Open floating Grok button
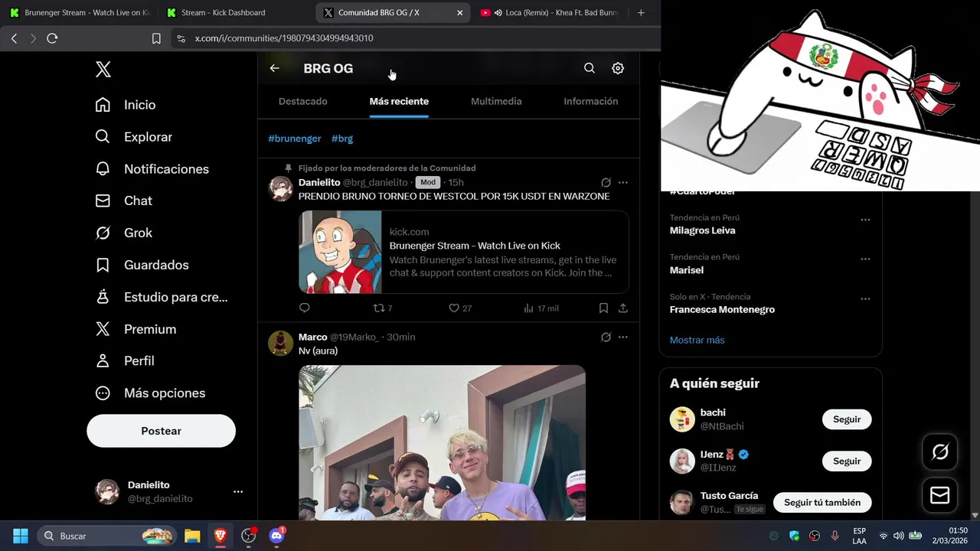980x551 pixels. pos(940,452)
